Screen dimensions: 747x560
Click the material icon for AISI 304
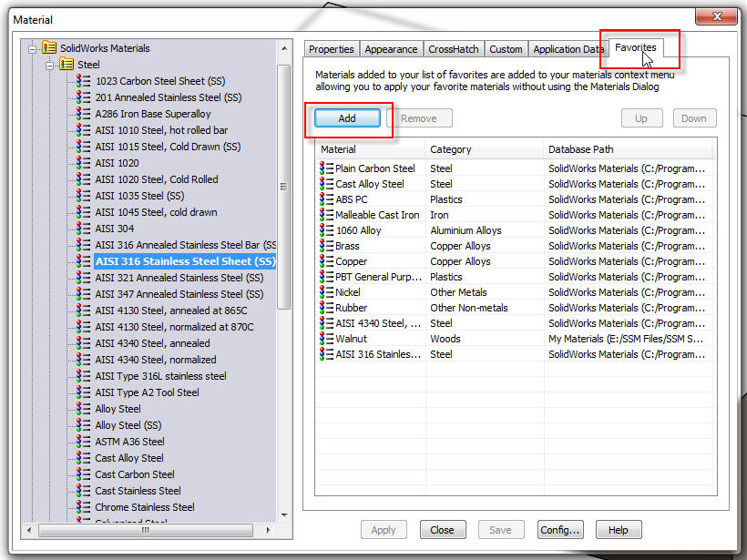(85, 229)
